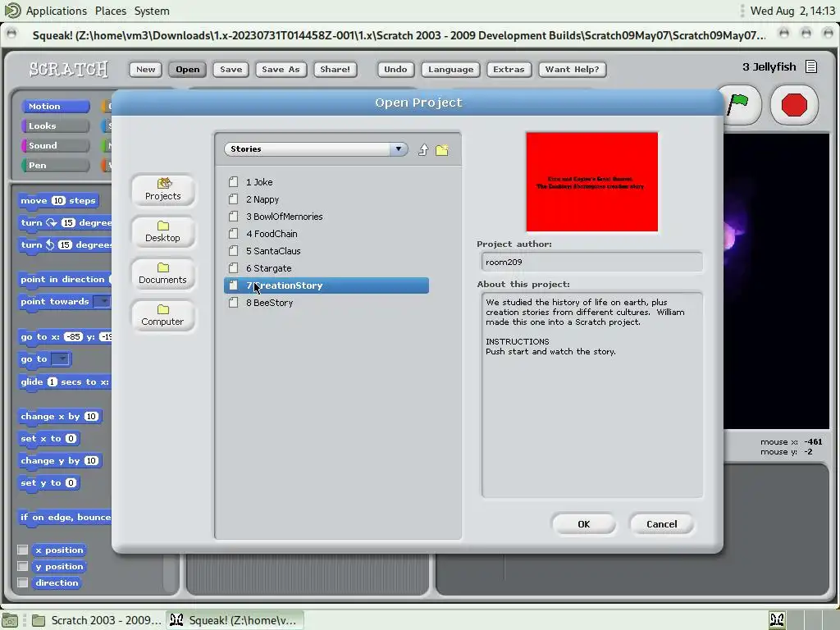840x630 pixels.
Task: Click the red stop sign icon
Action: point(794,104)
